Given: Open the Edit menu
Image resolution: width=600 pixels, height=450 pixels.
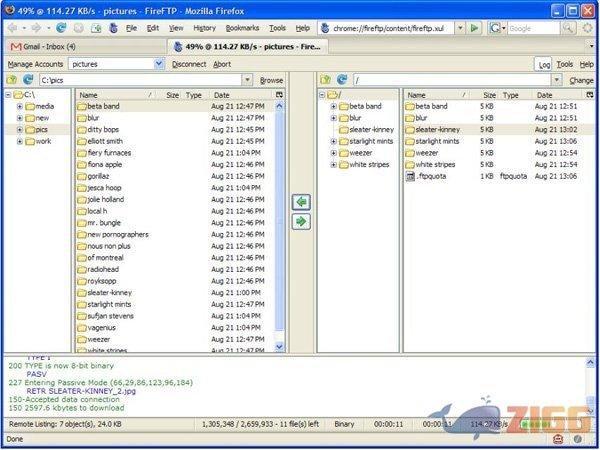Looking at the screenshot, I should (x=153, y=28).
